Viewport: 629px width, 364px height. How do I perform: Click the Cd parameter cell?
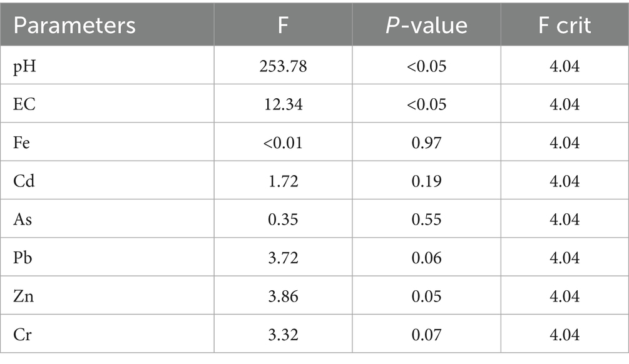(x=24, y=181)
